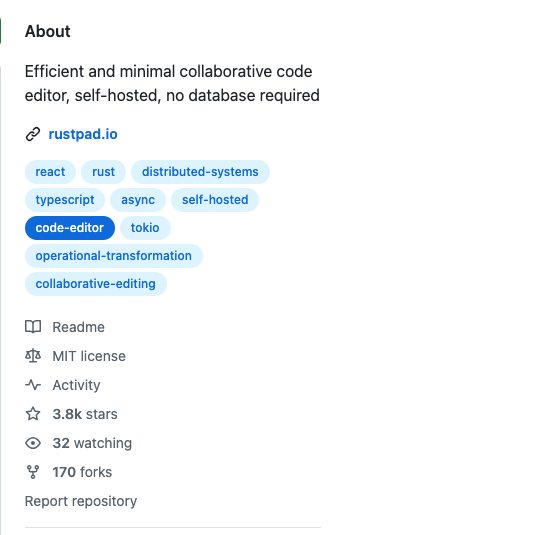
Task: Open the rustpad.io website link
Action: click(x=83, y=134)
